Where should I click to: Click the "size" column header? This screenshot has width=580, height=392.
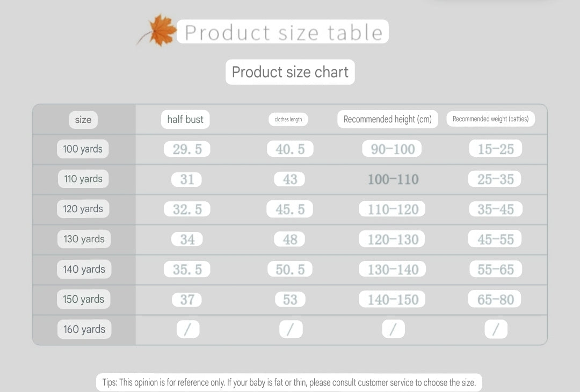(x=83, y=120)
